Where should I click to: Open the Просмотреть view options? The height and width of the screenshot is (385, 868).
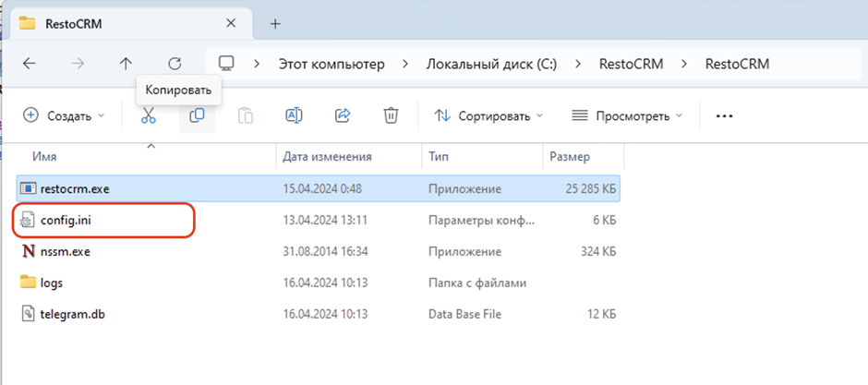coord(627,115)
